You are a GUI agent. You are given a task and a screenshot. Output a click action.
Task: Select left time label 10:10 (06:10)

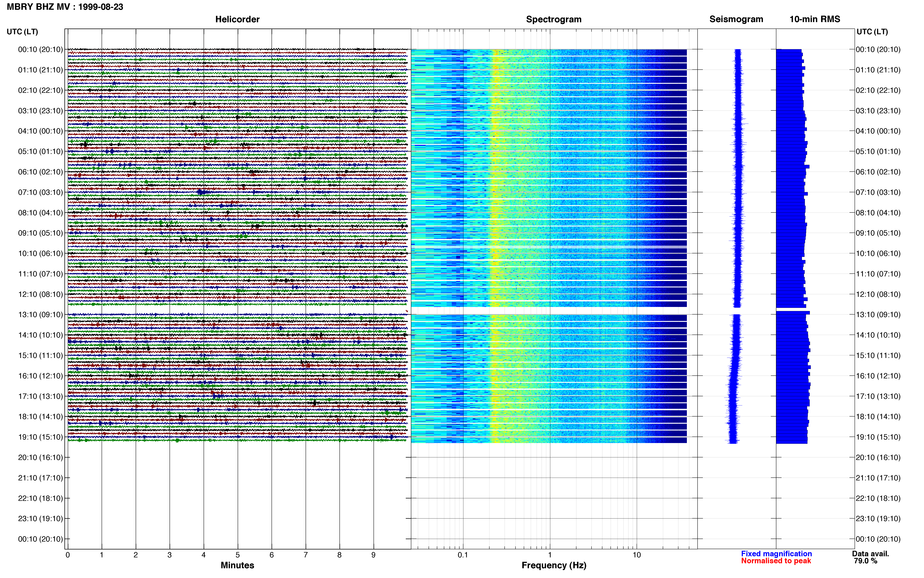point(41,253)
